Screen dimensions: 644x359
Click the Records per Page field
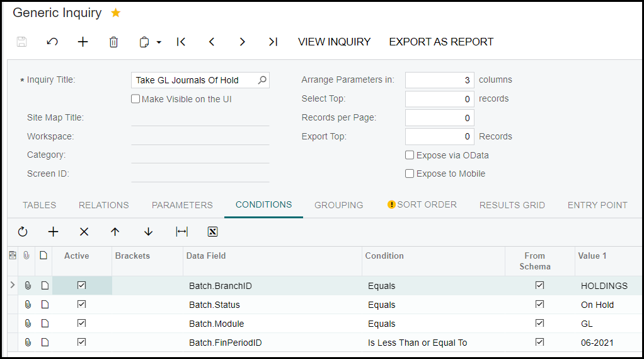pyautogui.click(x=439, y=118)
